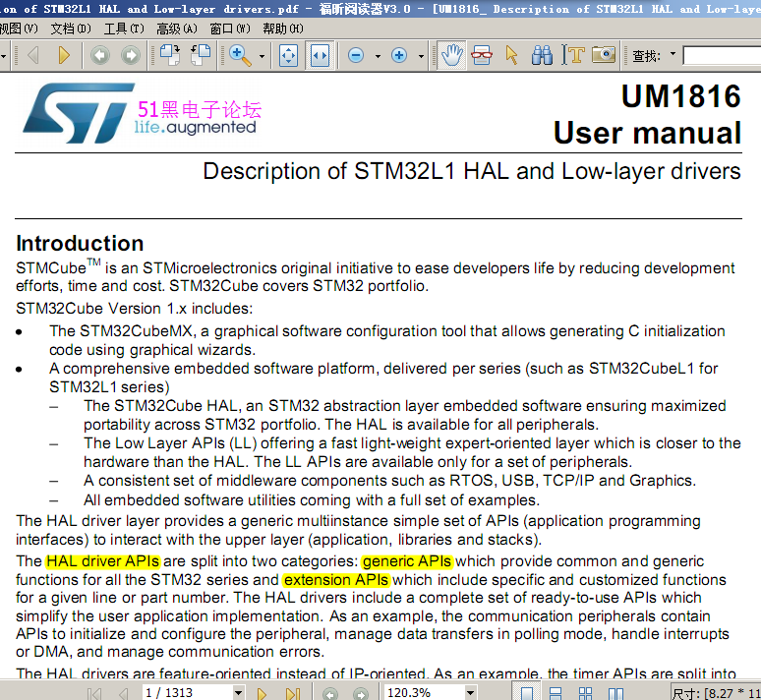
Task: Click the next view button in top toolbar
Action: tap(131, 55)
